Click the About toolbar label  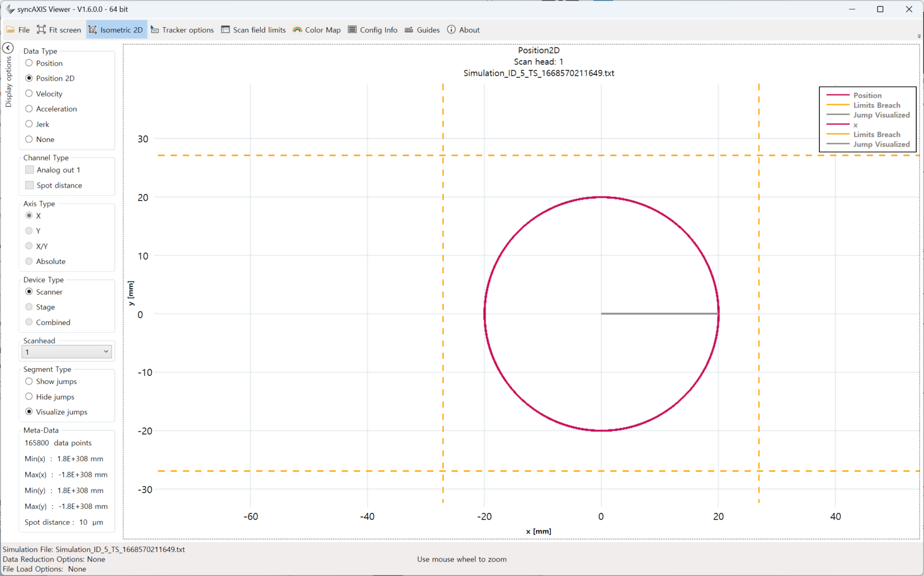tap(469, 30)
